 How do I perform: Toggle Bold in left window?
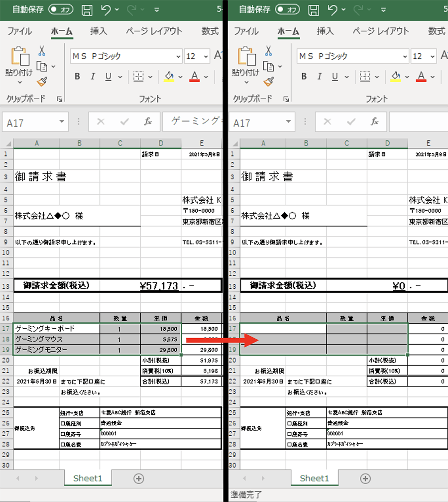tap(77, 77)
